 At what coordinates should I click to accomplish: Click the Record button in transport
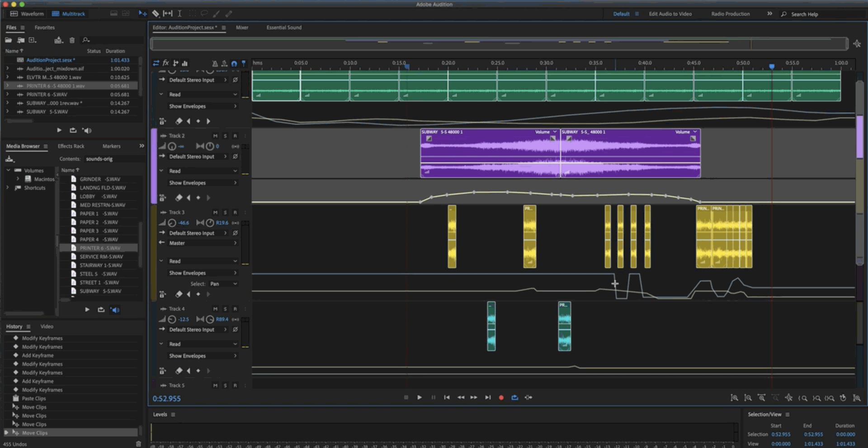pyautogui.click(x=501, y=397)
